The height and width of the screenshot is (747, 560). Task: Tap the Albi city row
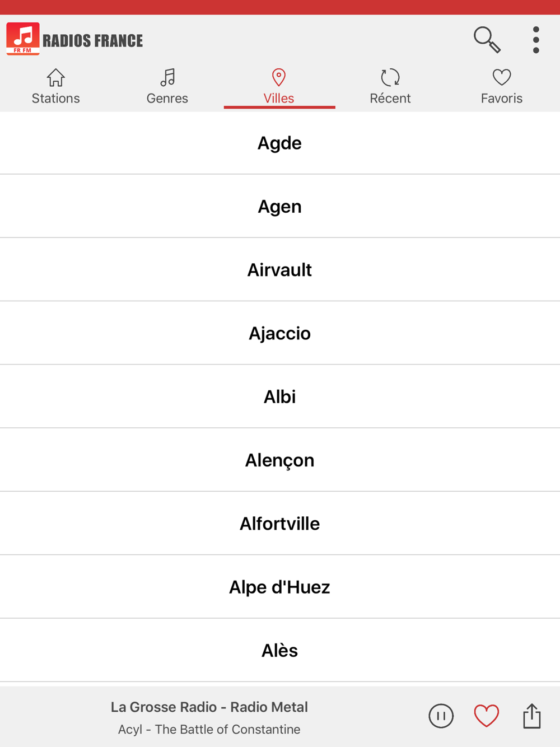279,396
